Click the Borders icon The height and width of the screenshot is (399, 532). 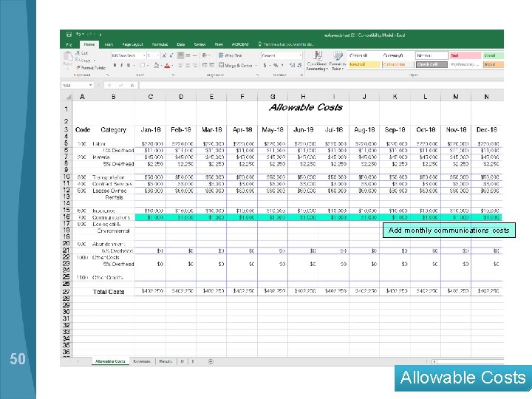coord(143,65)
